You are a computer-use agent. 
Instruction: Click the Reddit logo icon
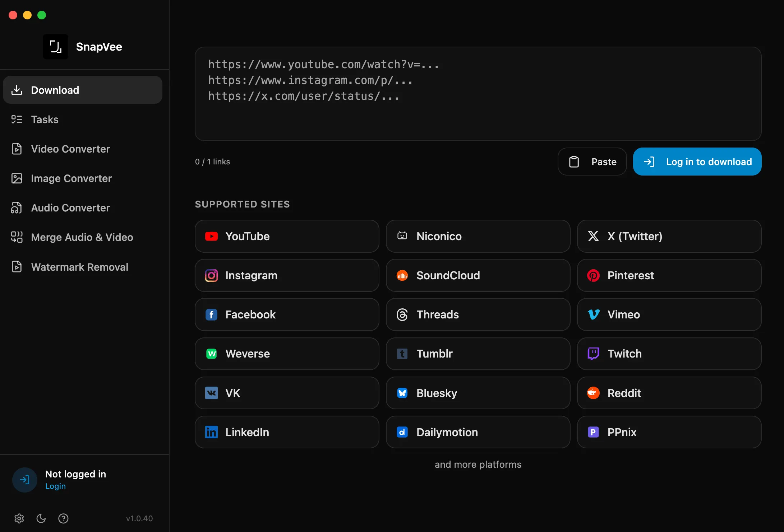pos(593,393)
